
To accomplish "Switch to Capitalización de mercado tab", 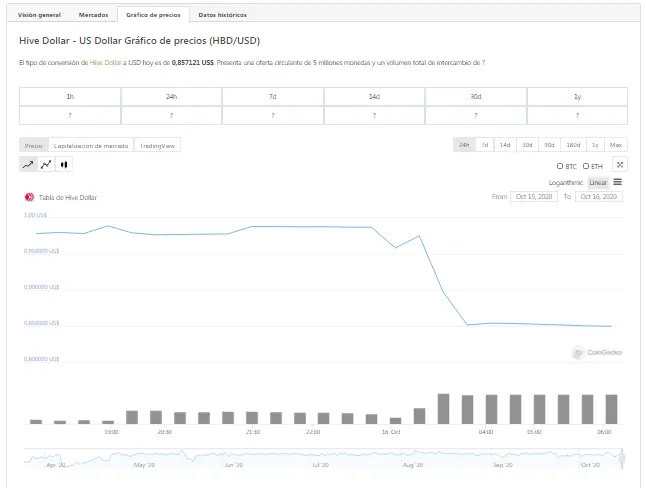I will 91,145.
